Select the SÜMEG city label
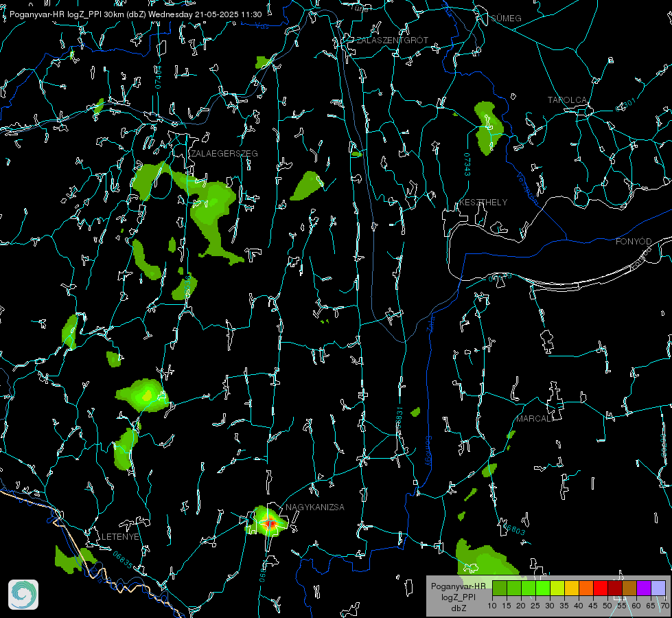 [506, 18]
